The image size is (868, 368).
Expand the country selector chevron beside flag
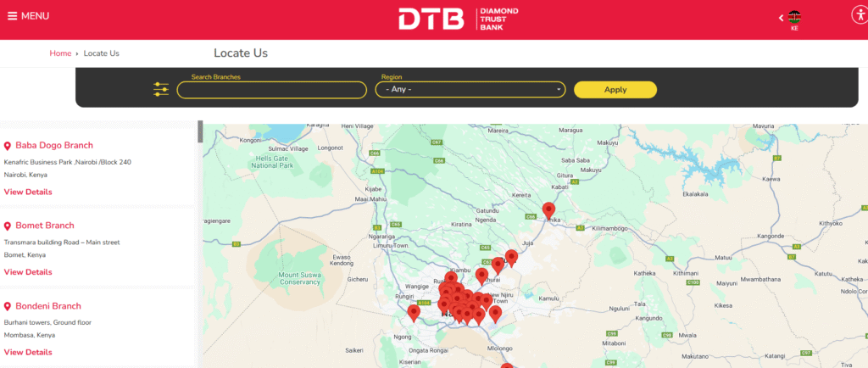pyautogui.click(x=781, y=18)
